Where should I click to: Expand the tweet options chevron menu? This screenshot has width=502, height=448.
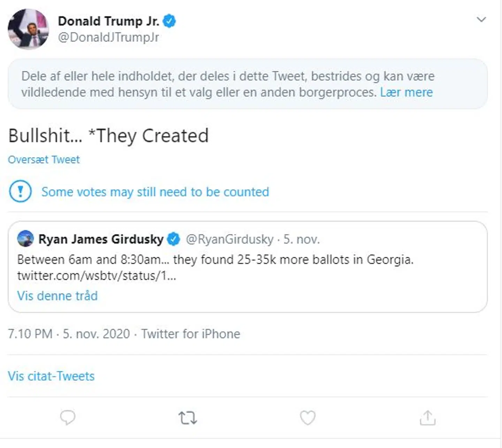(x=481, y=20)
